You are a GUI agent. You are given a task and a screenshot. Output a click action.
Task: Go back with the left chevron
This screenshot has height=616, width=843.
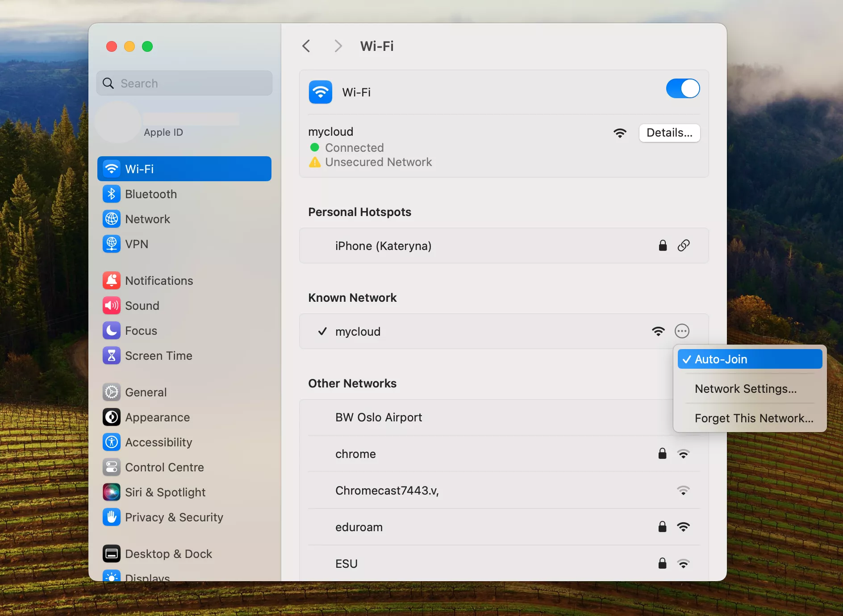pyautogui.click(x=306, y=46)
